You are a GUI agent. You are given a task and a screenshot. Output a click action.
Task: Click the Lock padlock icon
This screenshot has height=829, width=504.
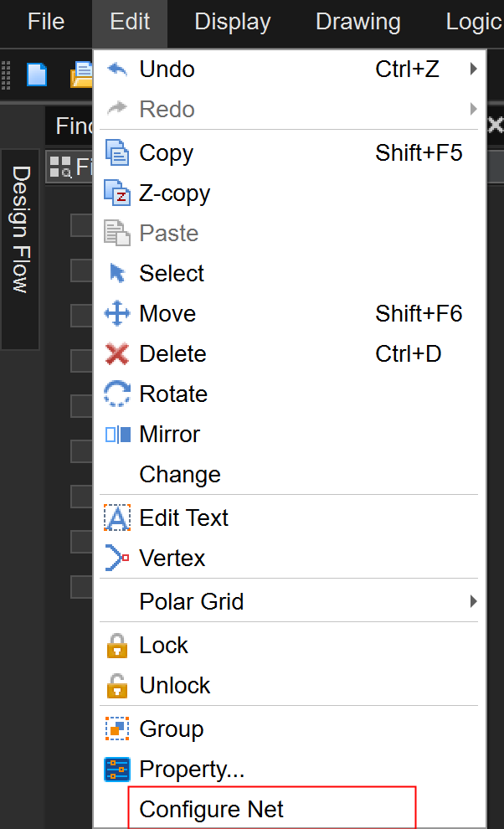coord(117,646)
